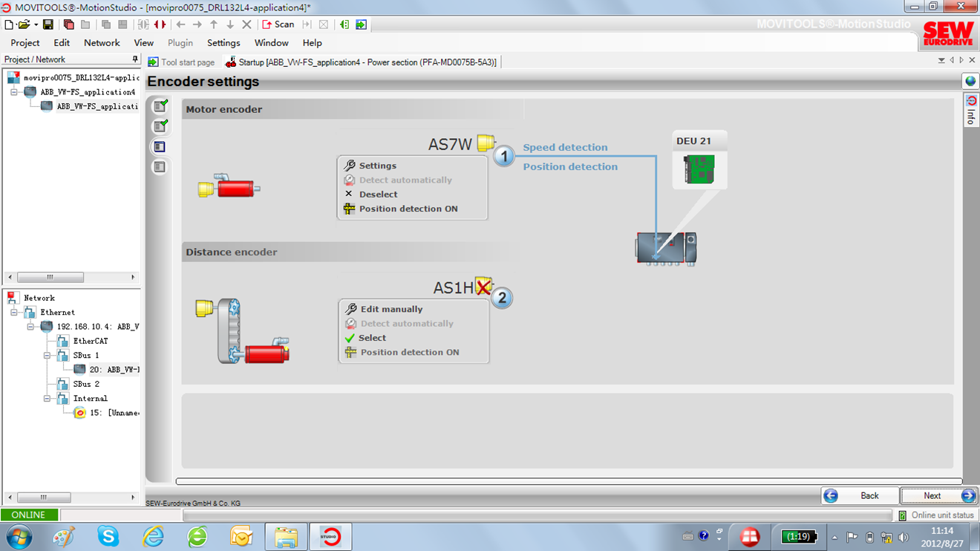Click the globe icon in right sidebar
The width and height of the screenshot is (980, 551).
point(970,81)
